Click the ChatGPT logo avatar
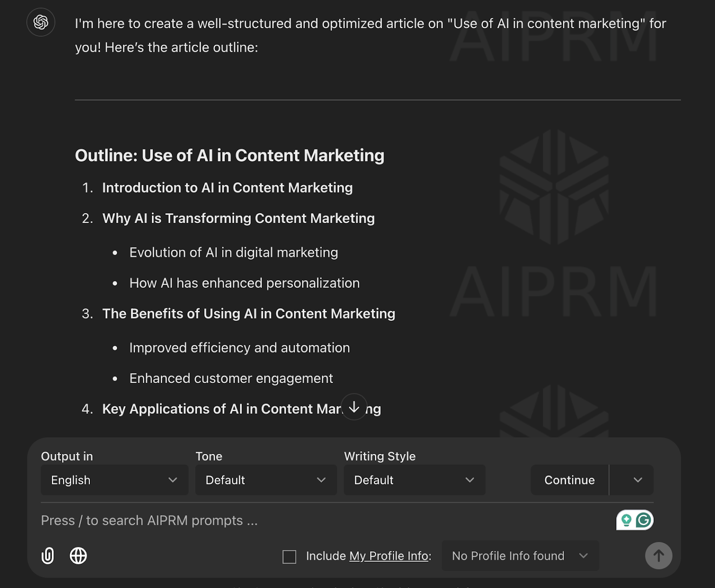The image size is (715, 588). coord(41,23)
